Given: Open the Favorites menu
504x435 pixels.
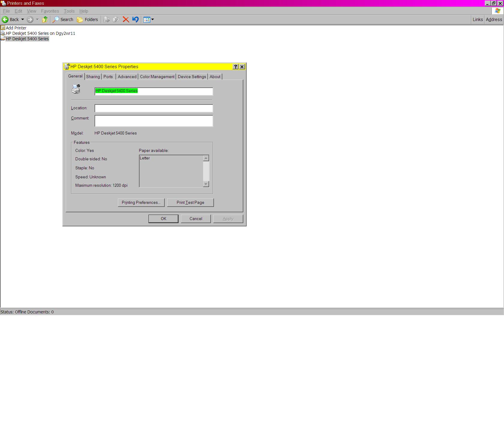Looking at the screenshot, I should (x=50, y=11).
